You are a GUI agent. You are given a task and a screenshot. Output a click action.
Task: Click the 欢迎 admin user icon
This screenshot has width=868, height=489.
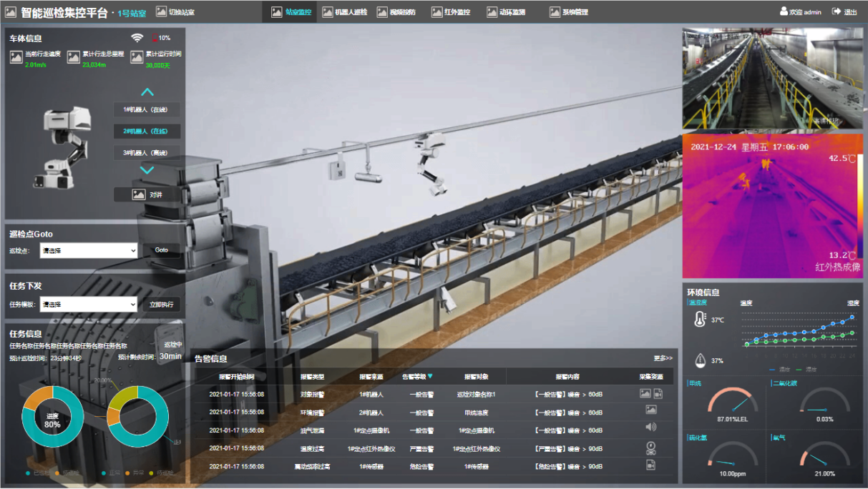click(784, 12)
